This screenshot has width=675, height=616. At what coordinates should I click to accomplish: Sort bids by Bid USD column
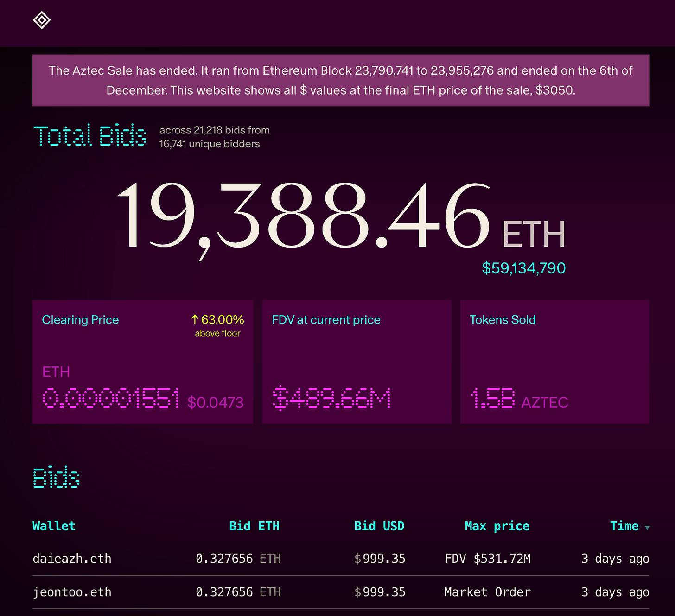click(x=379, y=526)
